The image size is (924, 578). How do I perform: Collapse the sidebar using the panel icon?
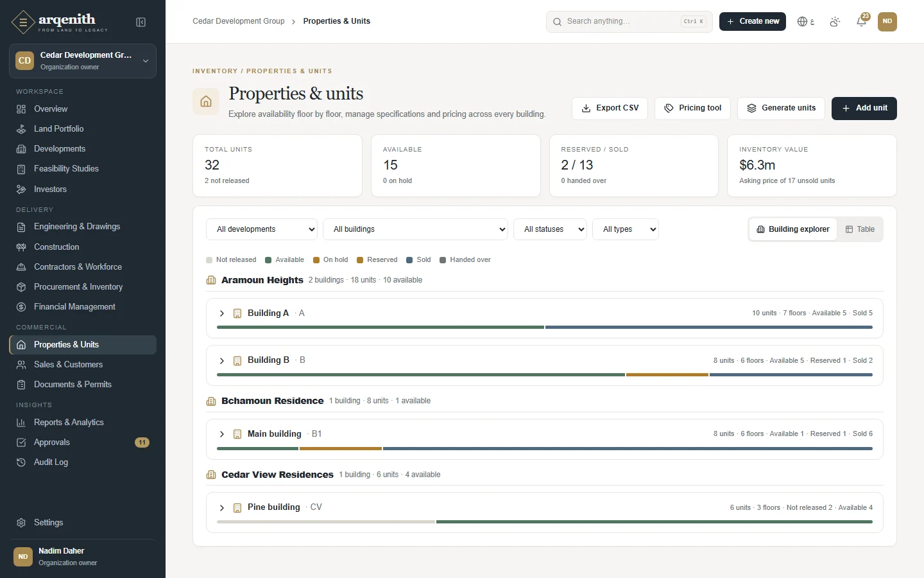tap(141, 22)
